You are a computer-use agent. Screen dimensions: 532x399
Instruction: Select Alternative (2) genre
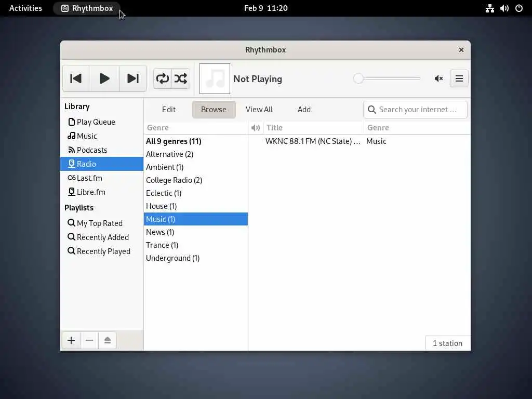[196, 154]
